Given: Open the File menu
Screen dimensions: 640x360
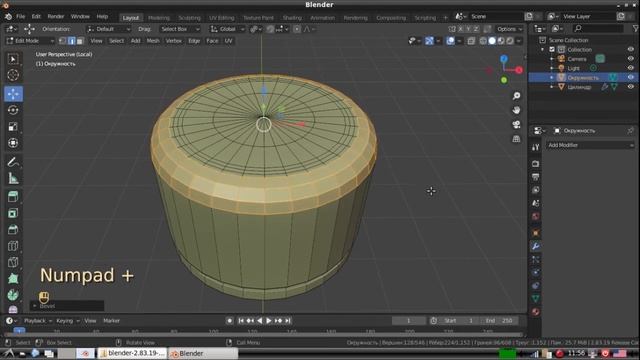Looking at the screenshot, I should click(x=20, y=17).
